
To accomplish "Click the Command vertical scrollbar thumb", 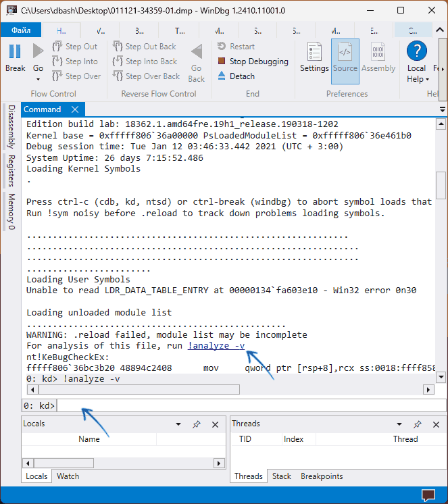I will click(441, 186).
